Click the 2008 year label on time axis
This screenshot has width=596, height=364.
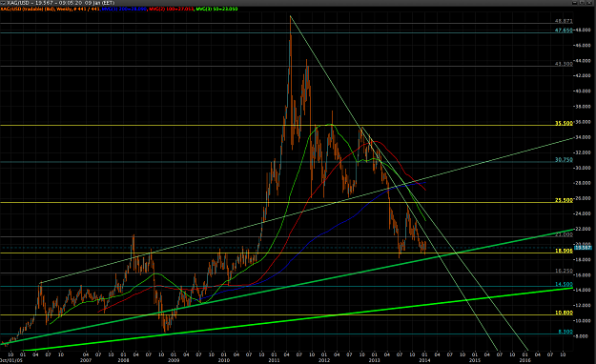point(123,360)
